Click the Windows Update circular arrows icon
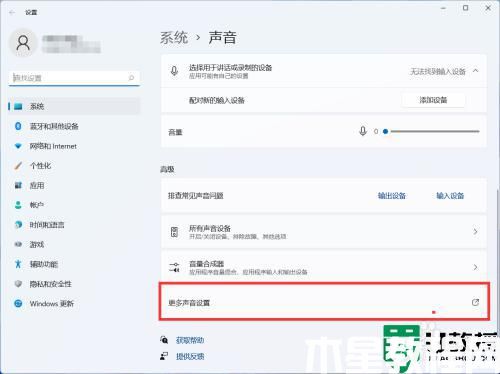 coord(18,303)
